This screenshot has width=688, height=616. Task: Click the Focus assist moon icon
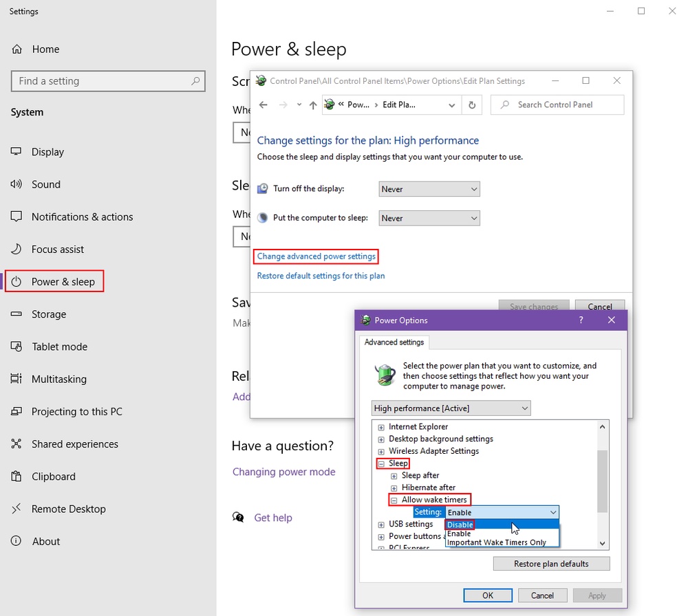tap(17, 249)
